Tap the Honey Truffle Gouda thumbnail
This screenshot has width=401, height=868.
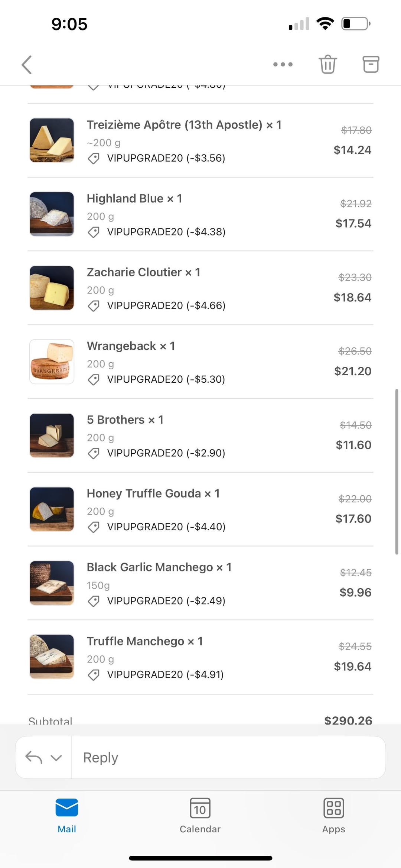[x=52, y=509]
